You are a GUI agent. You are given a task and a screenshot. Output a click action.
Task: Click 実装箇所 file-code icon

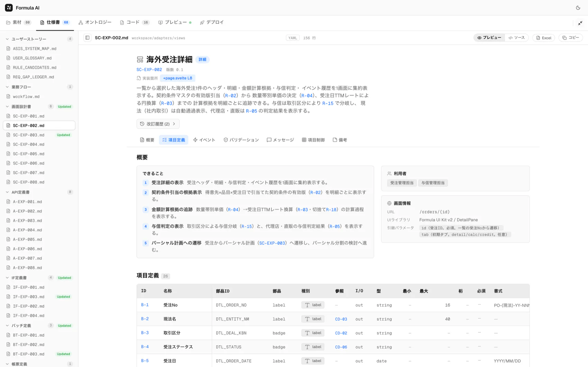139,78
